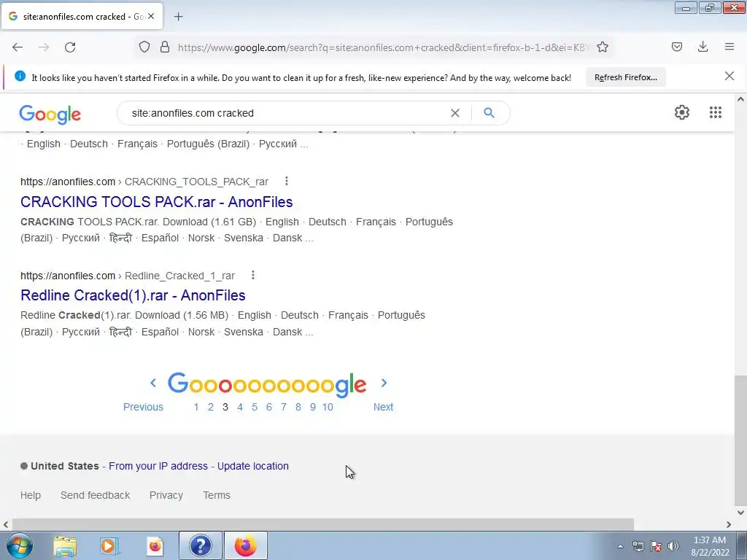This screenshot has width=747, height=560.
Task: Go back with the browser back arrow
Action: click(x=18, y=47)
